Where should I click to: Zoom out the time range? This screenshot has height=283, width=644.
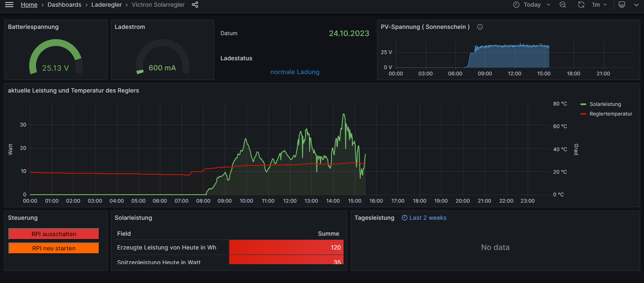563,5
